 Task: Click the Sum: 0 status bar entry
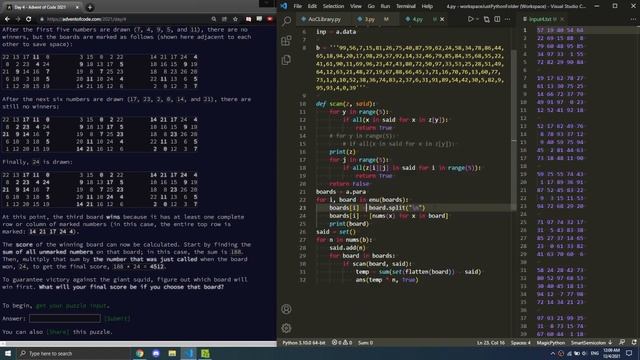click(365, 342)
